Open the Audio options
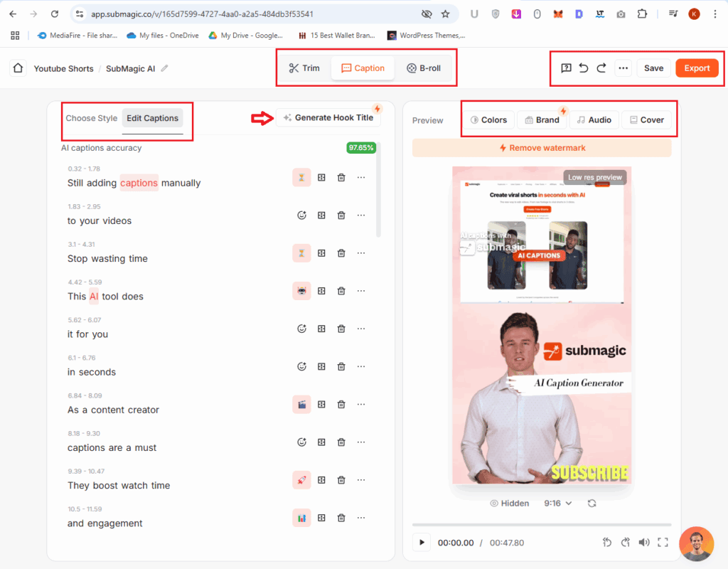The width and height of the screenshot is (728, 569). [594, 119]
